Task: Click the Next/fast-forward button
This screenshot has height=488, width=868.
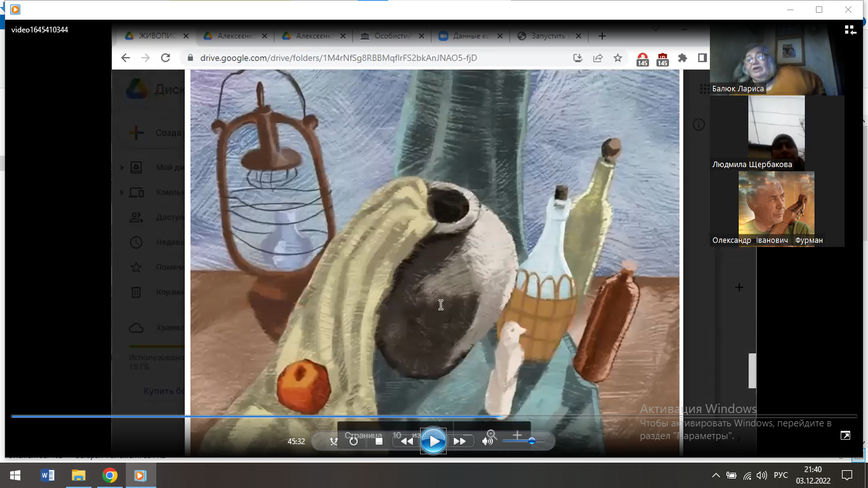Action: [460, 441]
